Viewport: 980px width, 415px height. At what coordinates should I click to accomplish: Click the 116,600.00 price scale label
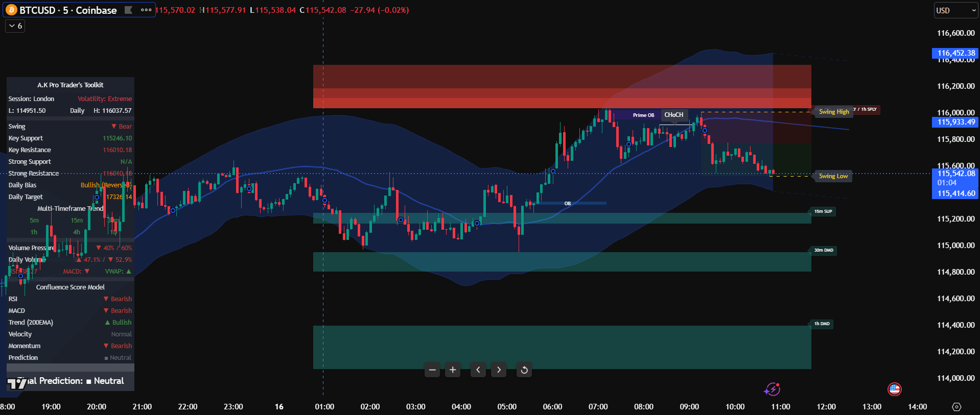click(955, 33)
